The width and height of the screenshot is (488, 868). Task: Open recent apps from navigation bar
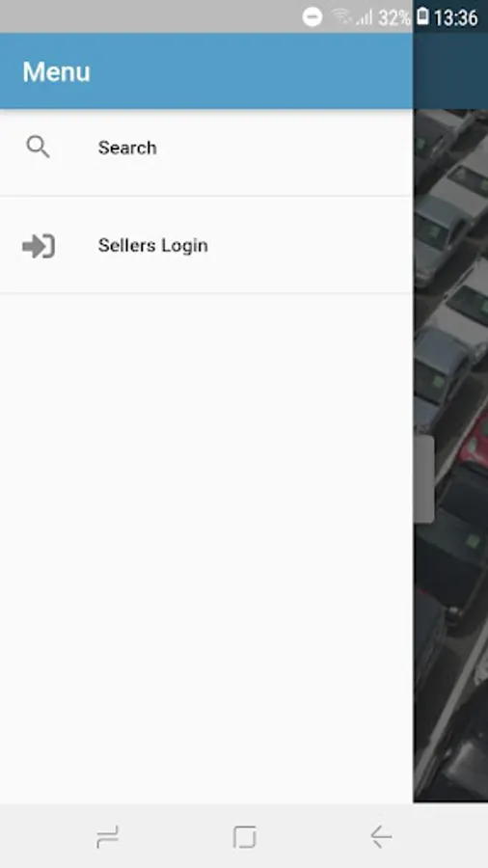coord(107,836)
